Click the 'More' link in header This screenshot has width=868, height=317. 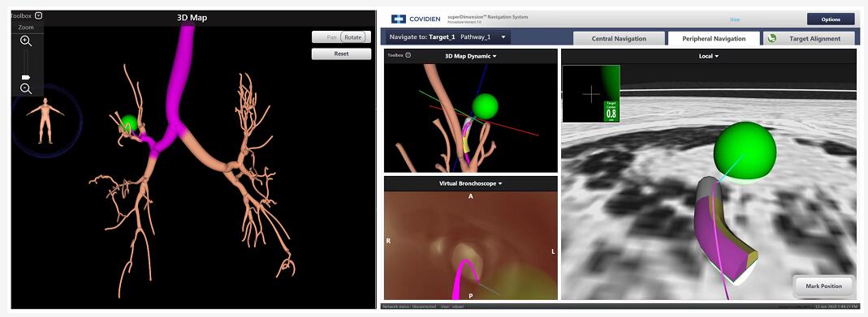(735, 19)
